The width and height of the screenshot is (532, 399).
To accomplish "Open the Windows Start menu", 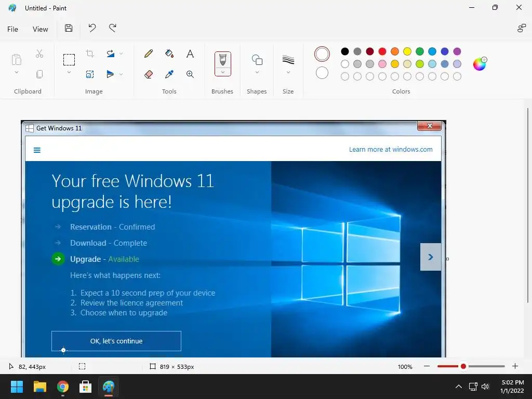I will tap(17, 387).
